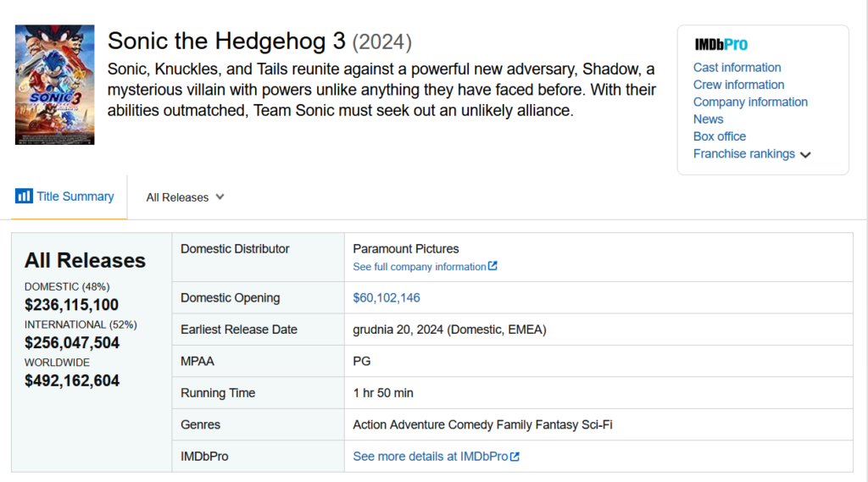The image size is (868, 482).
Task: Open Cast information link
Action: pyautogui.click(x=737, y=68)
